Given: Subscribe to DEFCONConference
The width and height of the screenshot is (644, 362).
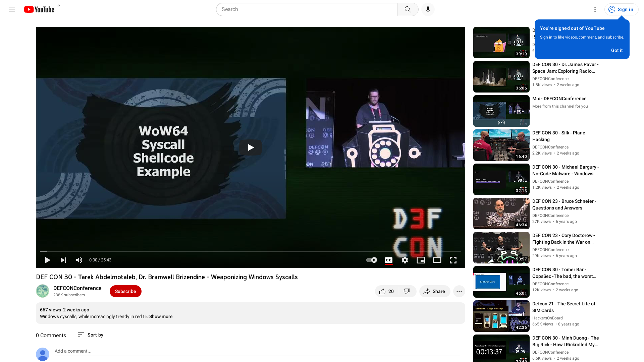Looking at the screenshot, I should pos(125,291).
